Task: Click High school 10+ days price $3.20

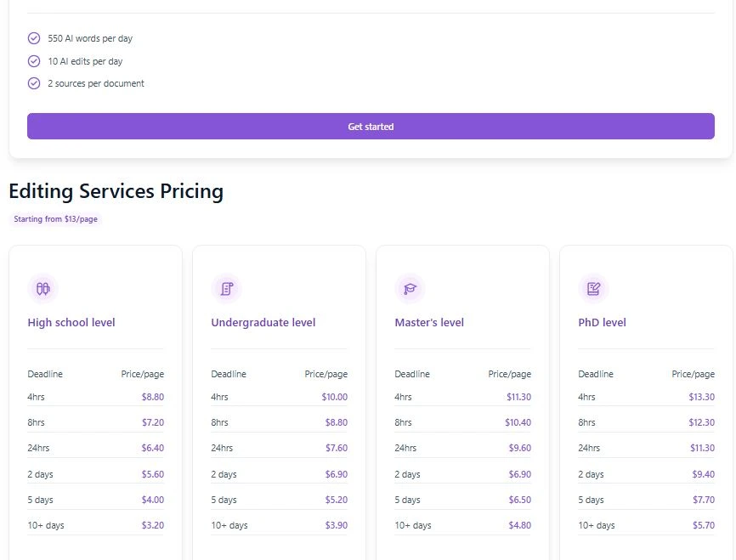Action: point(153,526)
